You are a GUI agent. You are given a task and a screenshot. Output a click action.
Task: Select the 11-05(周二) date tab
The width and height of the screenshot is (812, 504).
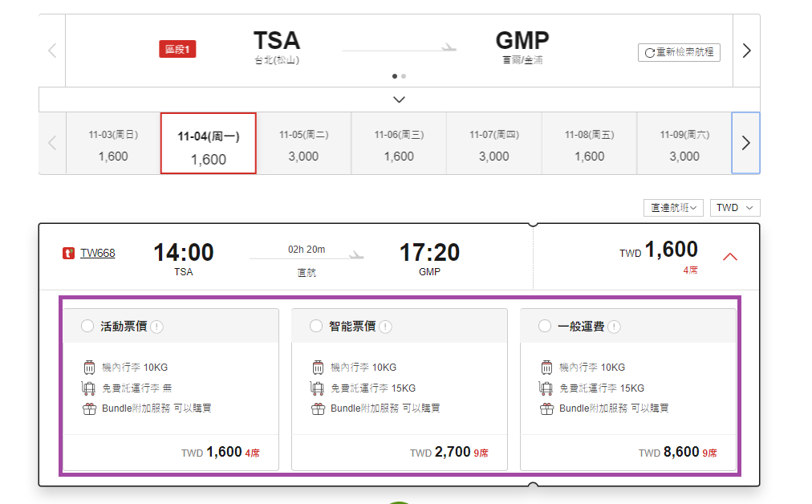303,144
